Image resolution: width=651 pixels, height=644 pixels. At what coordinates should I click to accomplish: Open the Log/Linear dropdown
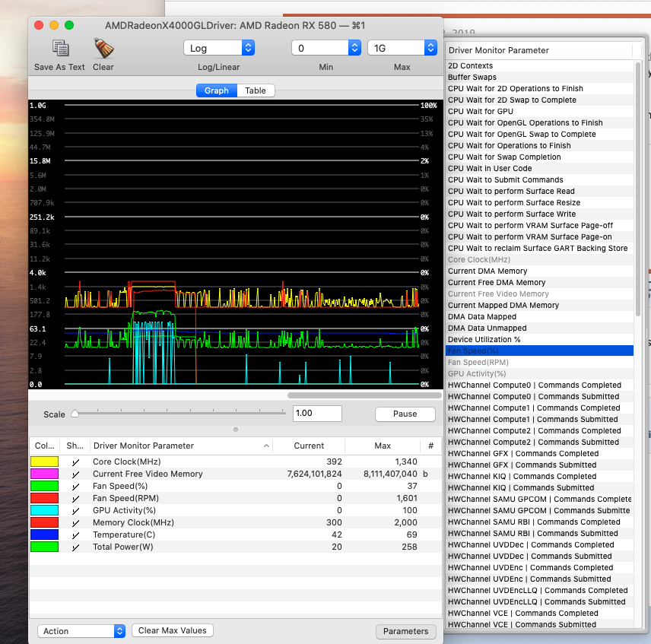coord(219,48)
